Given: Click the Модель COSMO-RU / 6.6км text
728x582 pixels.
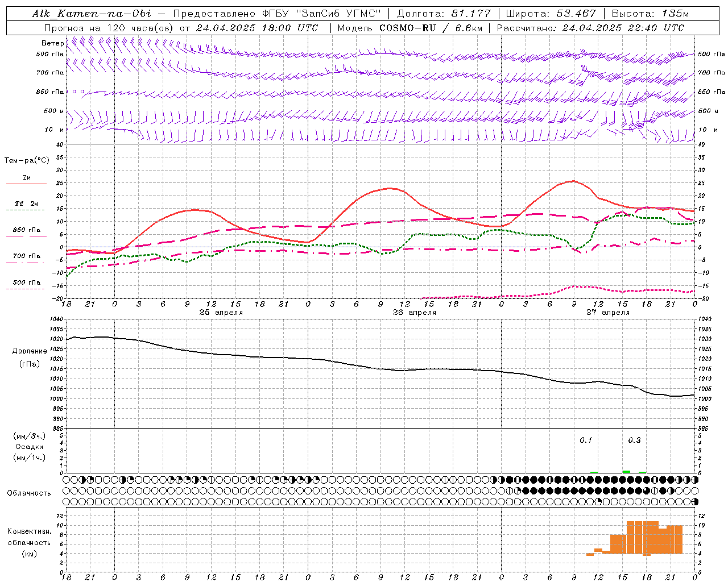Looking at the screenshot, I should pyautogui.click(x=409, y=28).
